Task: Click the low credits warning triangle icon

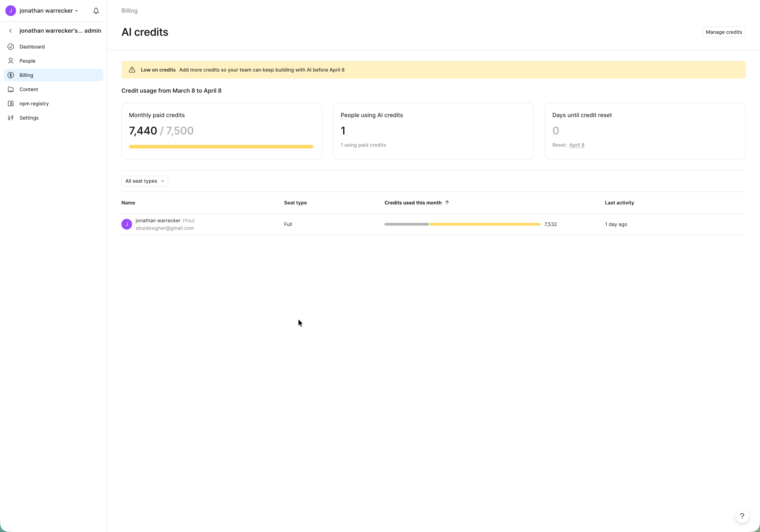Action: (x=132, y=70)
